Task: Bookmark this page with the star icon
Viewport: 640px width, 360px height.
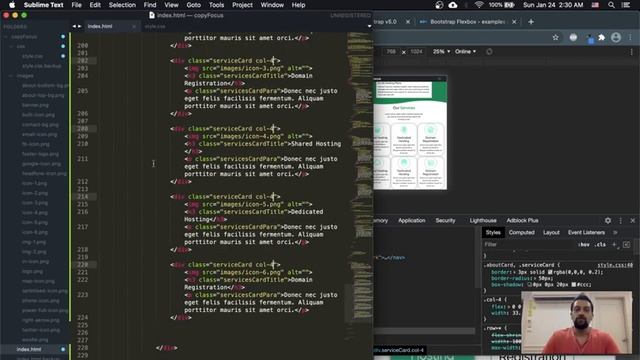Action: point(556,38)
